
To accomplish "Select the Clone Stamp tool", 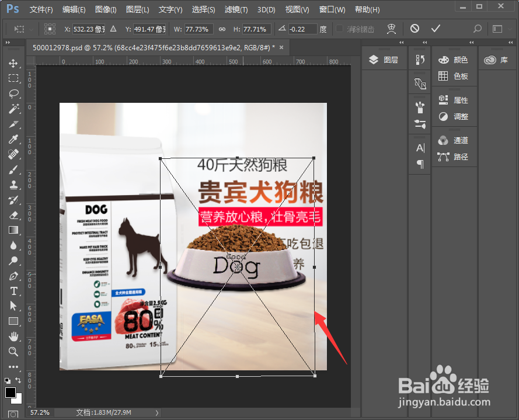I will point(13,185).
